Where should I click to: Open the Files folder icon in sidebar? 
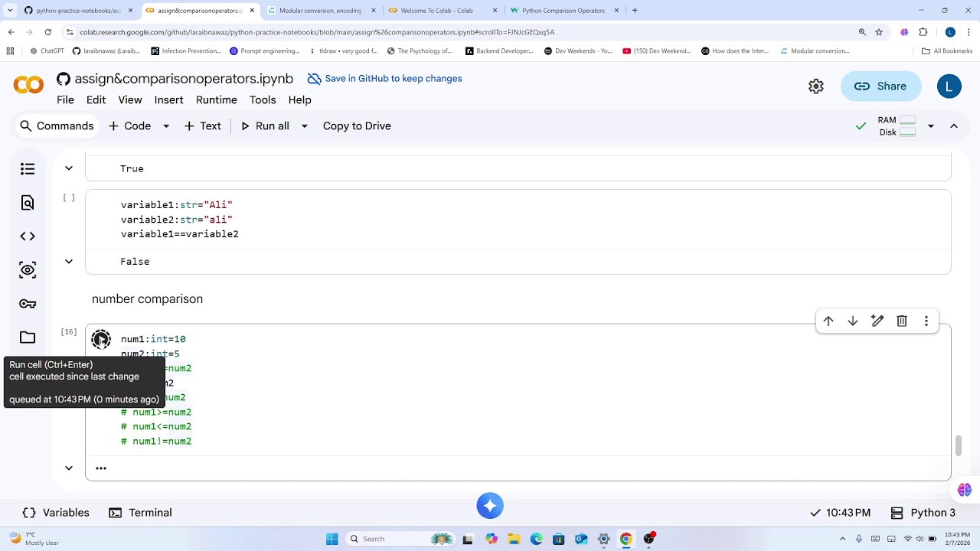coord(28,337)
